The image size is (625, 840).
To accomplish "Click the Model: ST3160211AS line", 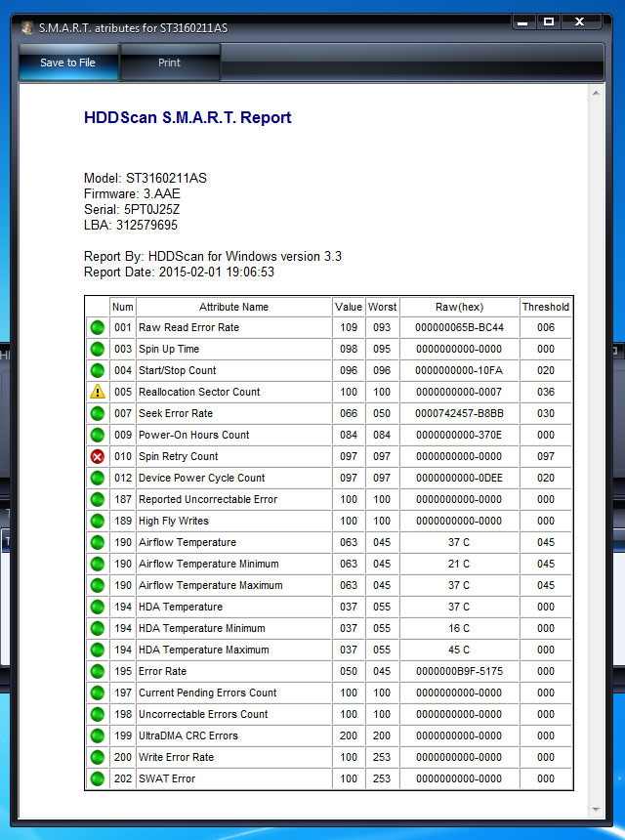I will pos(146,178).
